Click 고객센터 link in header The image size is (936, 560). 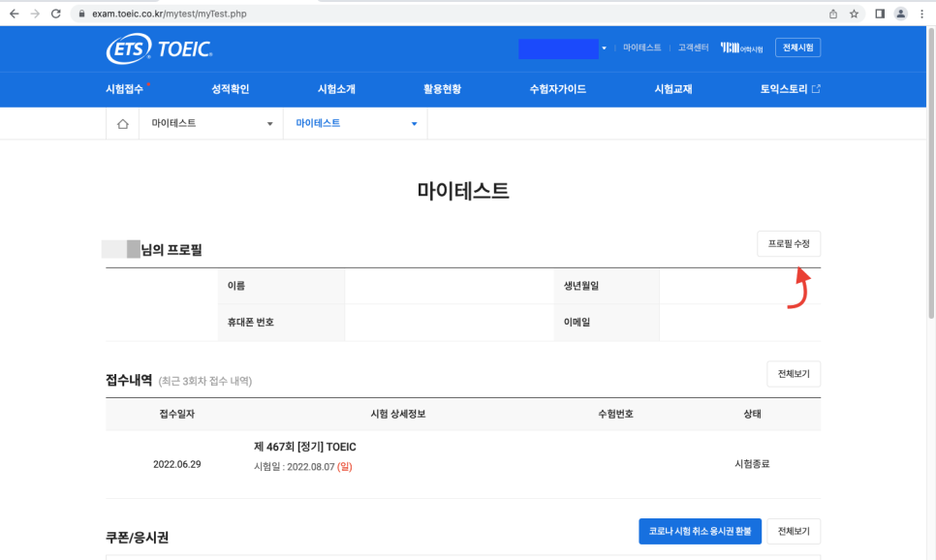click(x=693, y=47)
